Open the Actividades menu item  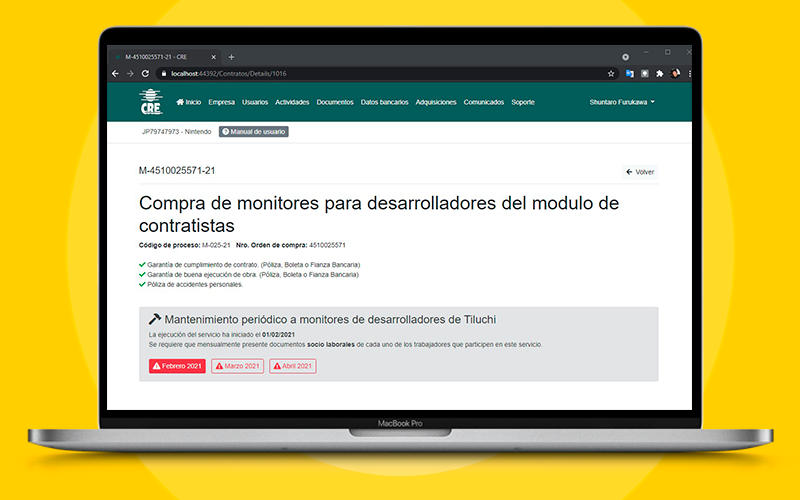[292, 102]
